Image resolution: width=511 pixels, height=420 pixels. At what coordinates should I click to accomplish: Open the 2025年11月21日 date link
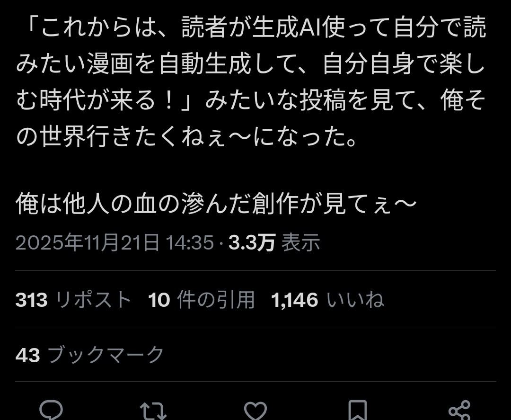coord(88,242)
